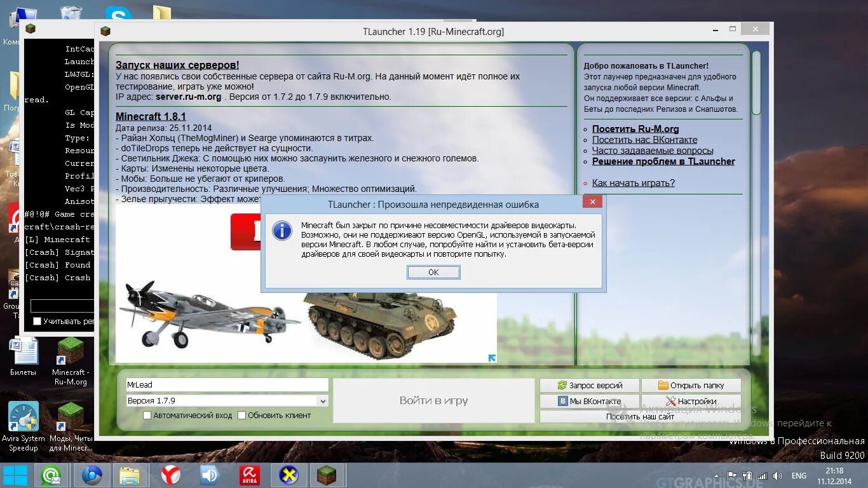Open Решение проблем в TLauncher link
The width and height of the screenshot is (868, 488).
663,161
